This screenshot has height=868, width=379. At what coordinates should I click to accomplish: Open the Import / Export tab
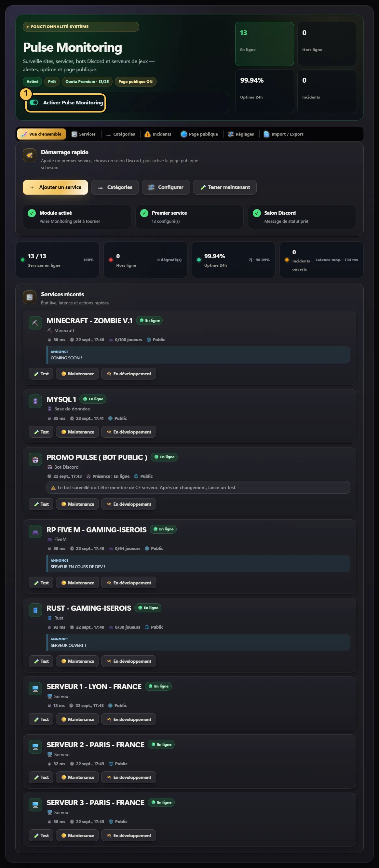(x=283, y=134)
